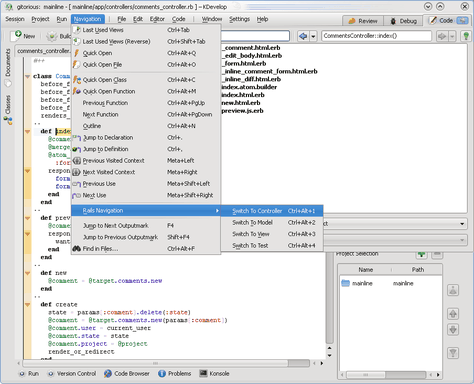Viewport: 474px width, 384px height.
Task: Click the Build gear toolbar icon
Action: 52,36
